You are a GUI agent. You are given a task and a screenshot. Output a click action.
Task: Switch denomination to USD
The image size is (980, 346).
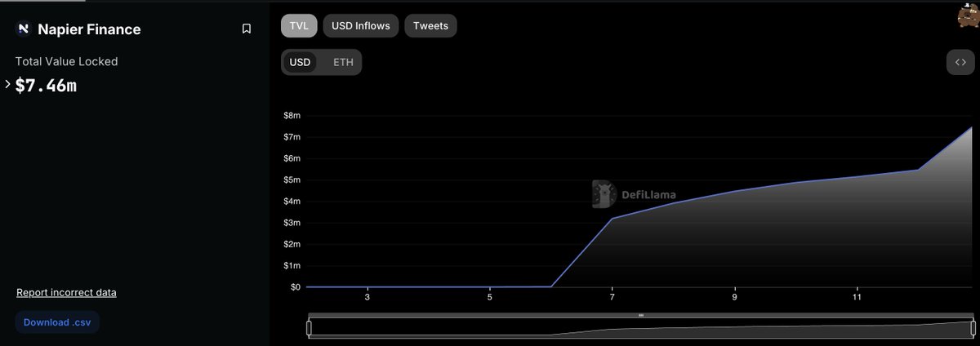pos(301,63)
